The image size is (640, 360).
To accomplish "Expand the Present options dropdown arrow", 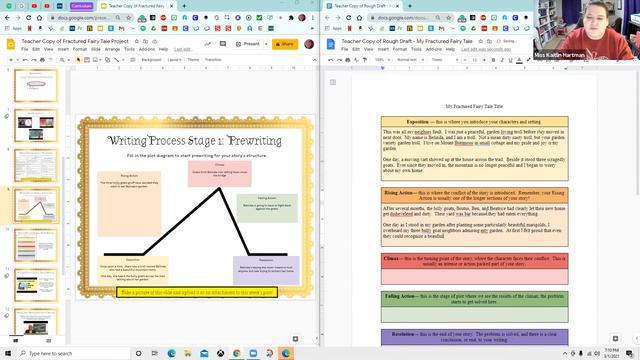I will coord(266,44).
